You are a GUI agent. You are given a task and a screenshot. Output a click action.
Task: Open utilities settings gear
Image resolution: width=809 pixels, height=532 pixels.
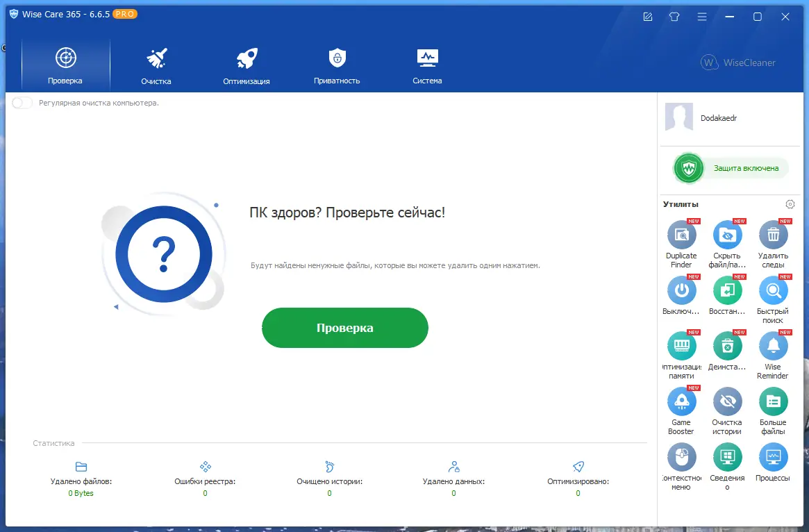coord(790,204)
